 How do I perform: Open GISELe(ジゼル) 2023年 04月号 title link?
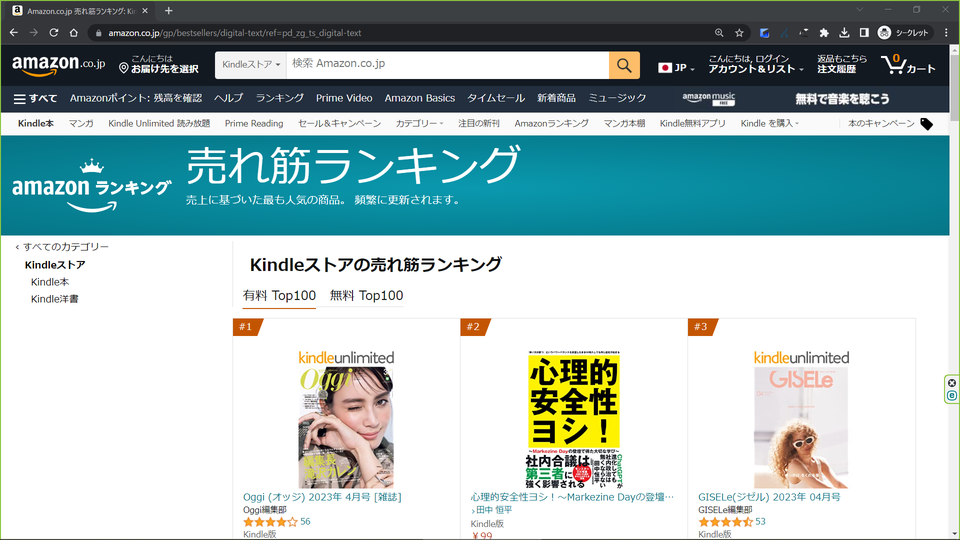[x=769, y=497]
